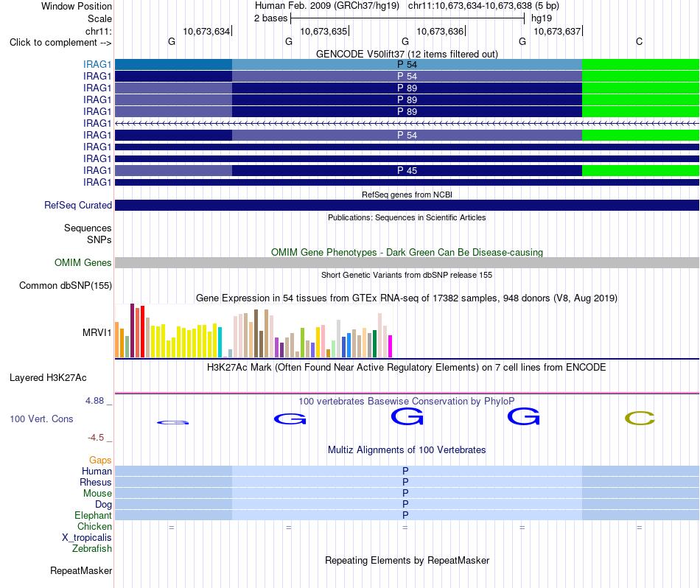Click the chr11: ruler label

coord(98,31)
